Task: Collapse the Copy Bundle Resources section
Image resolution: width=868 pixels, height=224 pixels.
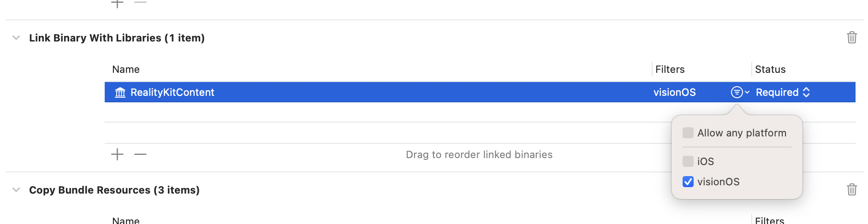Action: (x=16, y=190)
